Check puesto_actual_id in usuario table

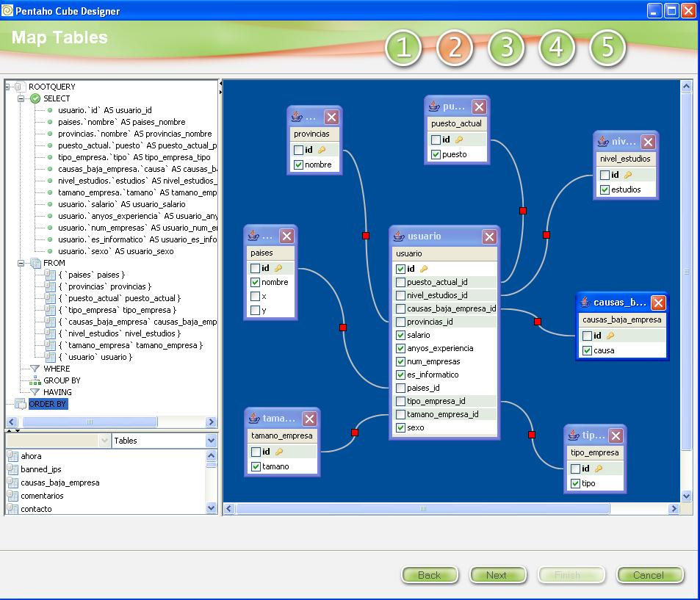click(400, 282)
